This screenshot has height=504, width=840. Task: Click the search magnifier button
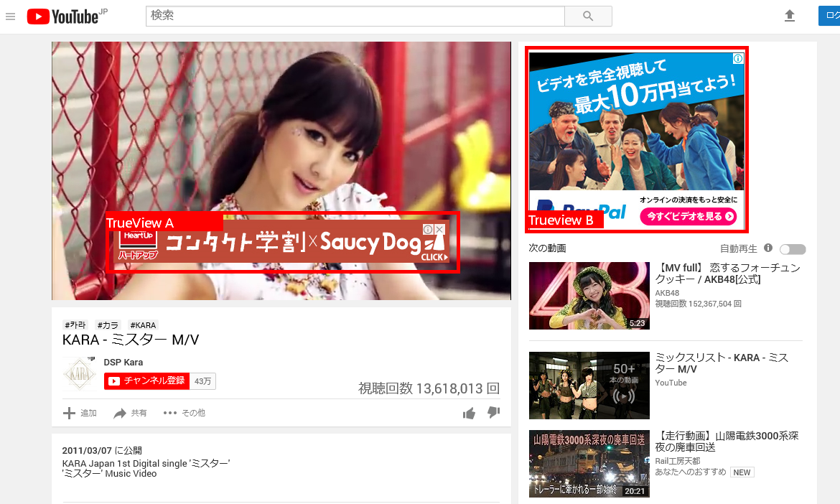[x=588, y=16]
